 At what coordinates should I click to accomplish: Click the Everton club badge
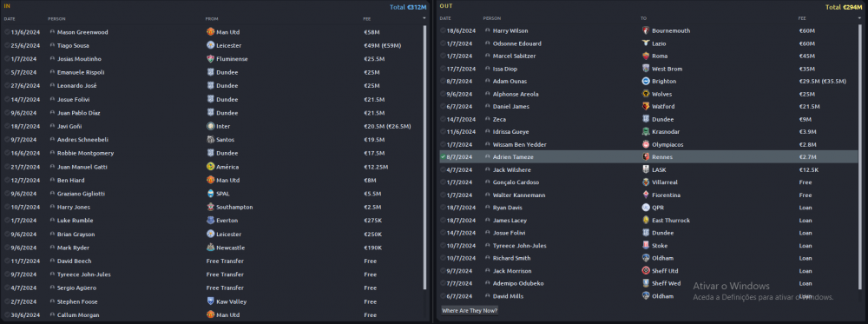(210, 221)
